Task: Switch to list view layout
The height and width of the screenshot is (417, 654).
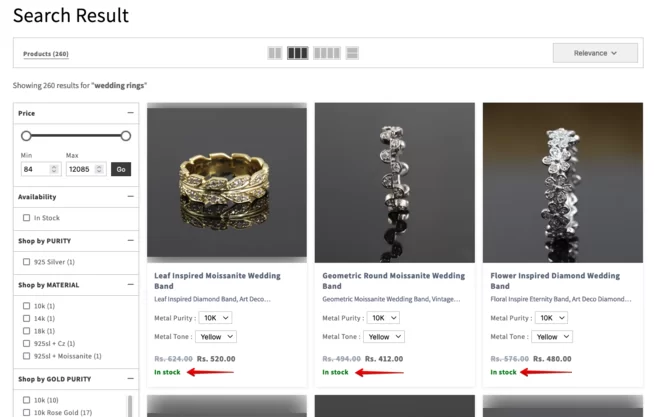Action: (x=352, y=53)
